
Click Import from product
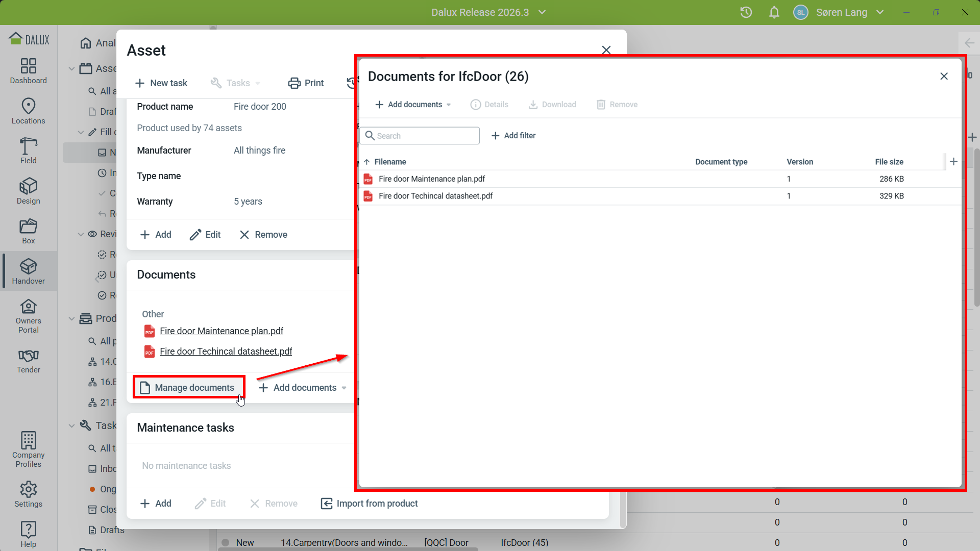point(369,504)
